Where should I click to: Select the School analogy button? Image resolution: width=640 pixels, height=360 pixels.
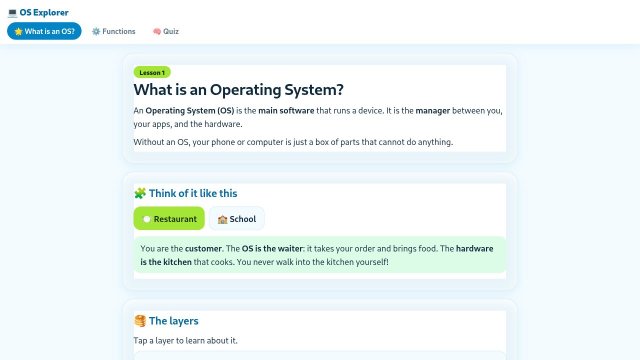[237, 218]
